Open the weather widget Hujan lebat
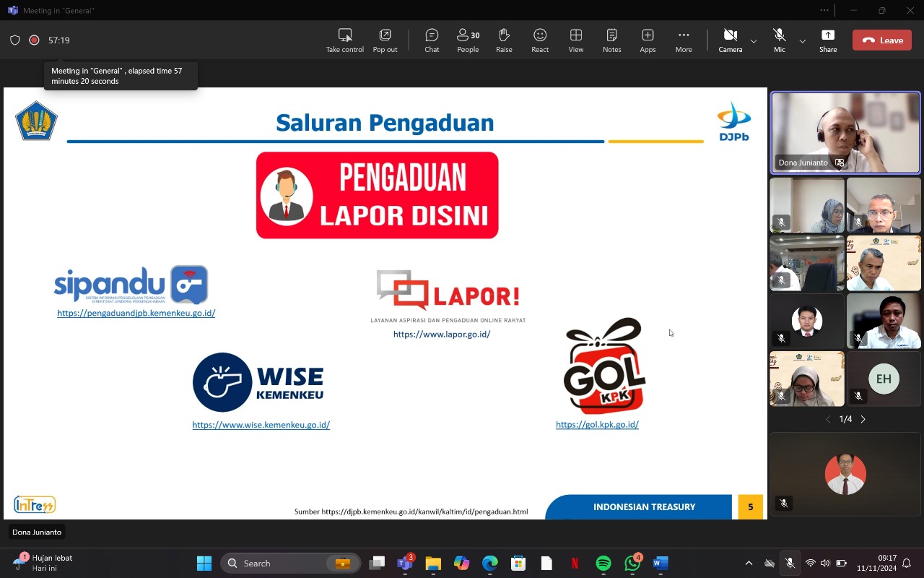The width and height of the screenshot is (924, 578). pyautogui.click(x=45, y=564)
